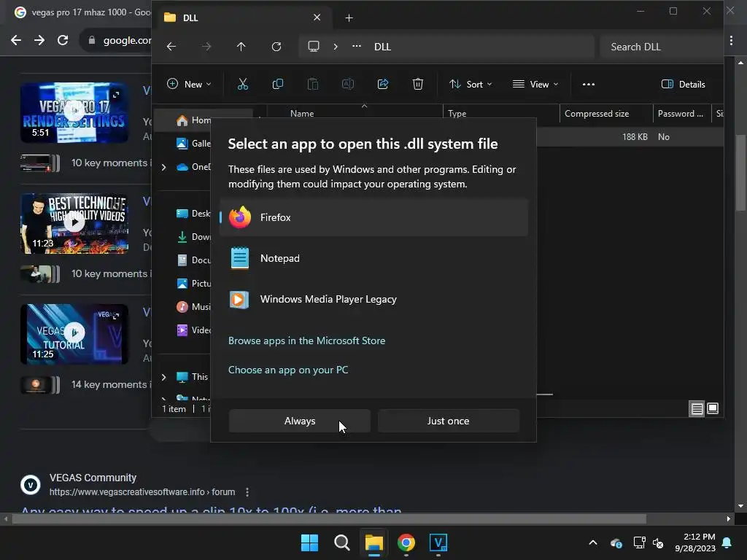
Task: Click the Cut scissors icon in Explorer toolbar
Action: tap(243, 85)
